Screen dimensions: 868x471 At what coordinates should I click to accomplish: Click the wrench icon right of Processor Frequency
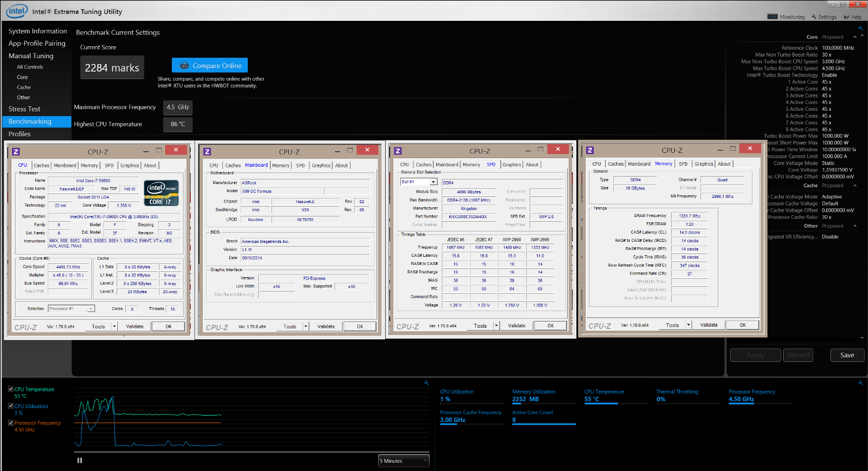860,383
